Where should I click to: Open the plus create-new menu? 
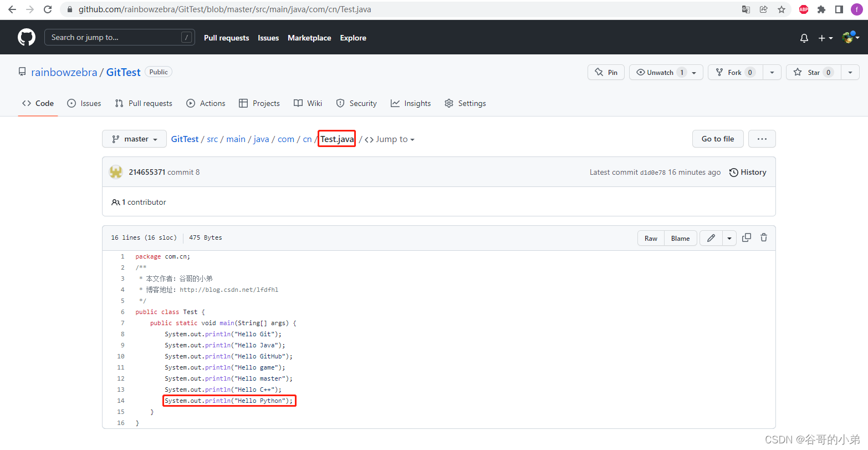click(825, 38)
